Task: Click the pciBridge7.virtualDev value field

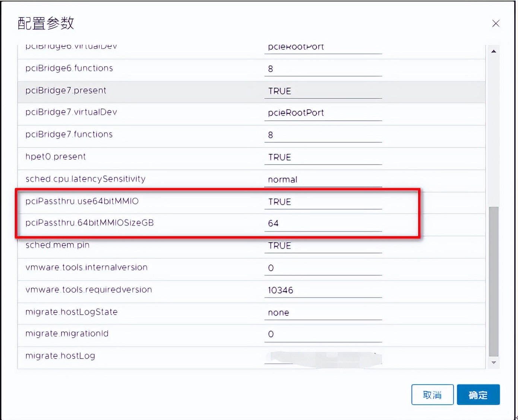Action: pyautogui.click(x=323, y=113)
